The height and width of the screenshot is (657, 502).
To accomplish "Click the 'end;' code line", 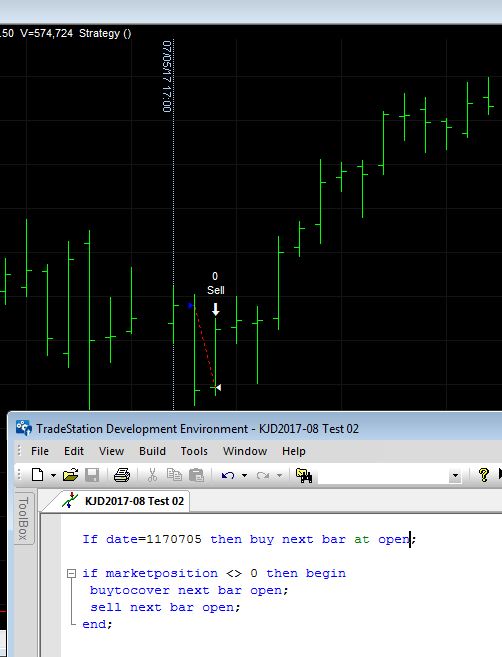I will pos(97,624).
